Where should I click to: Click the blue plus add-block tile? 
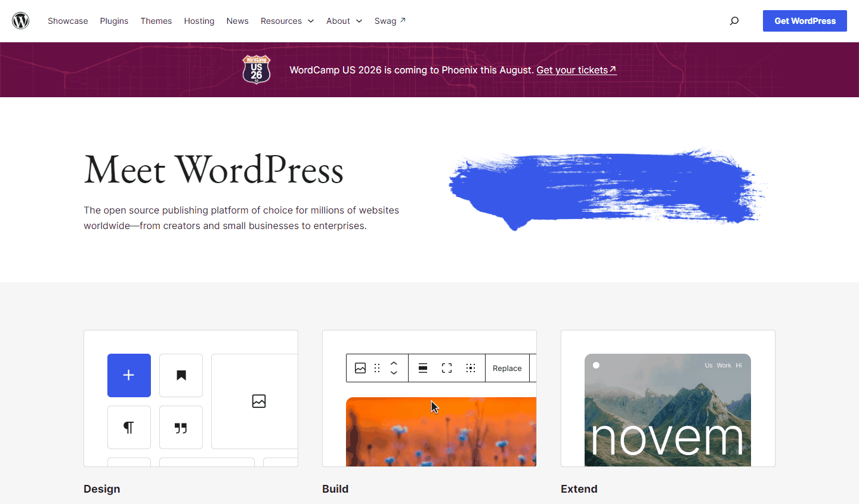point(129,375)
